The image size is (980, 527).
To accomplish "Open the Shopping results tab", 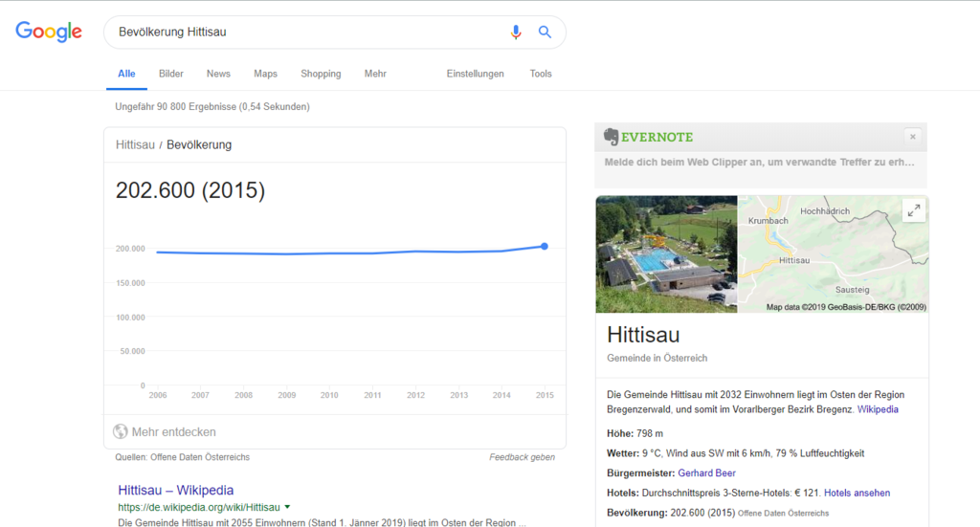I will pos(321,74).
